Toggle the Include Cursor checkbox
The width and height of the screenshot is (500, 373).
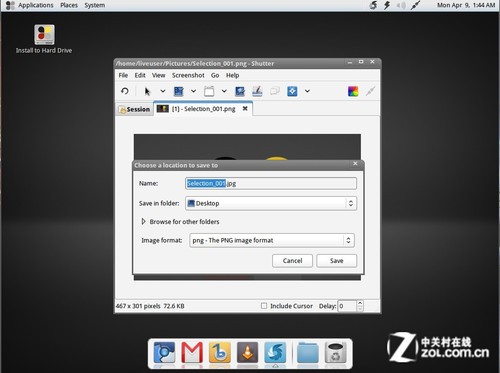[264, 306]
